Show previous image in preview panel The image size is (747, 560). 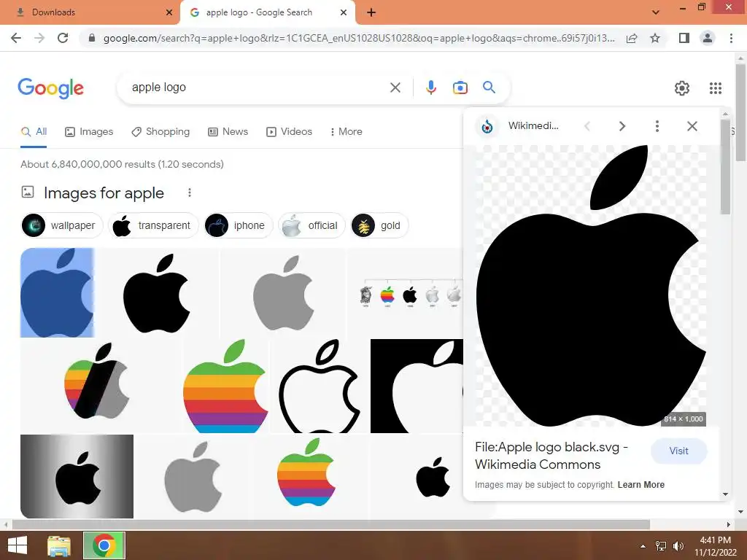587,126
